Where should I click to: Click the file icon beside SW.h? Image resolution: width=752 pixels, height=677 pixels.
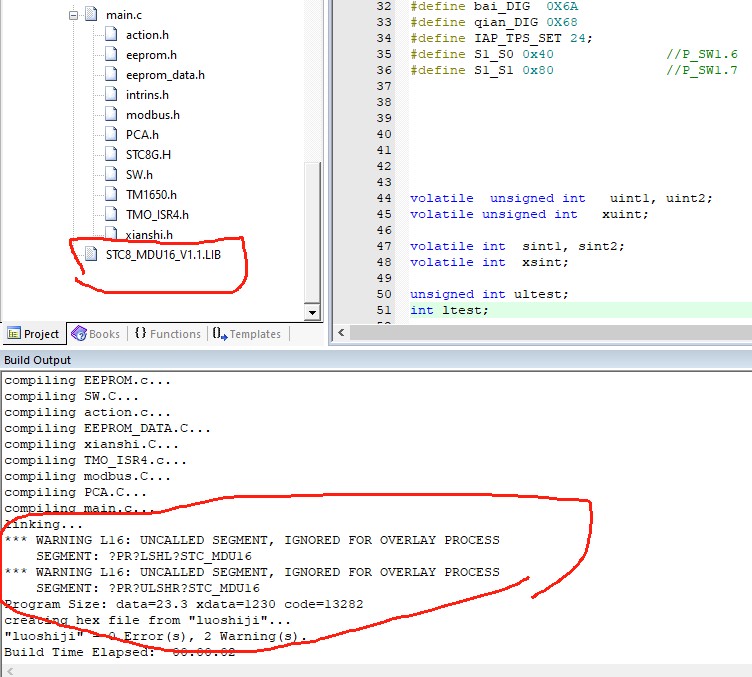111,174
